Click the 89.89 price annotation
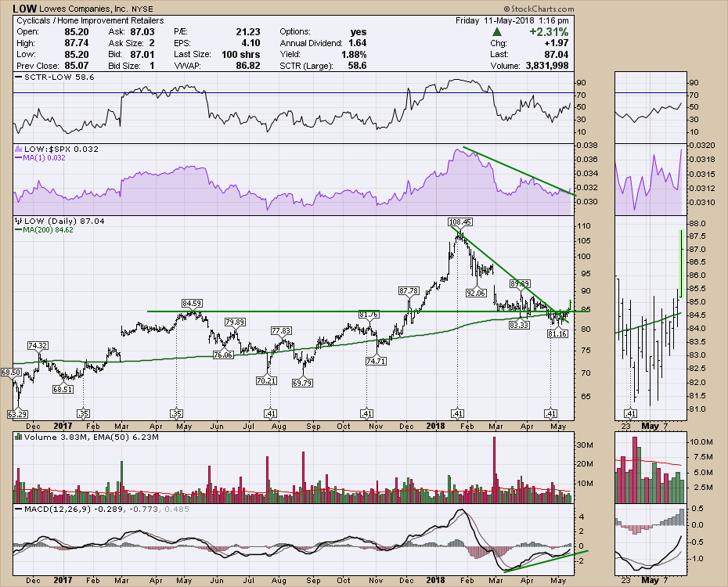This screenshot has height=587, width=728. click(520, 283)
